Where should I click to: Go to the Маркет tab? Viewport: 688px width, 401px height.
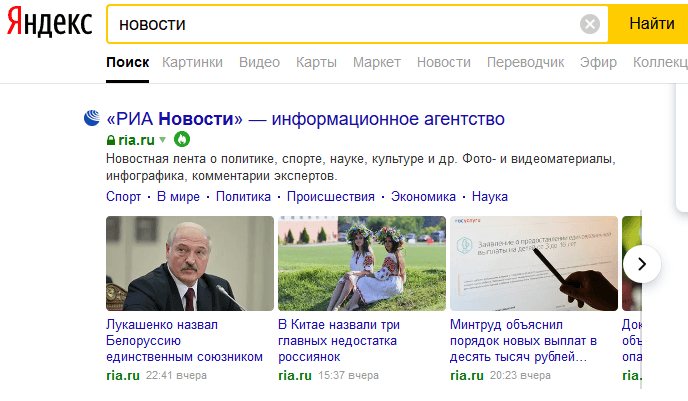tap(376, 62)
